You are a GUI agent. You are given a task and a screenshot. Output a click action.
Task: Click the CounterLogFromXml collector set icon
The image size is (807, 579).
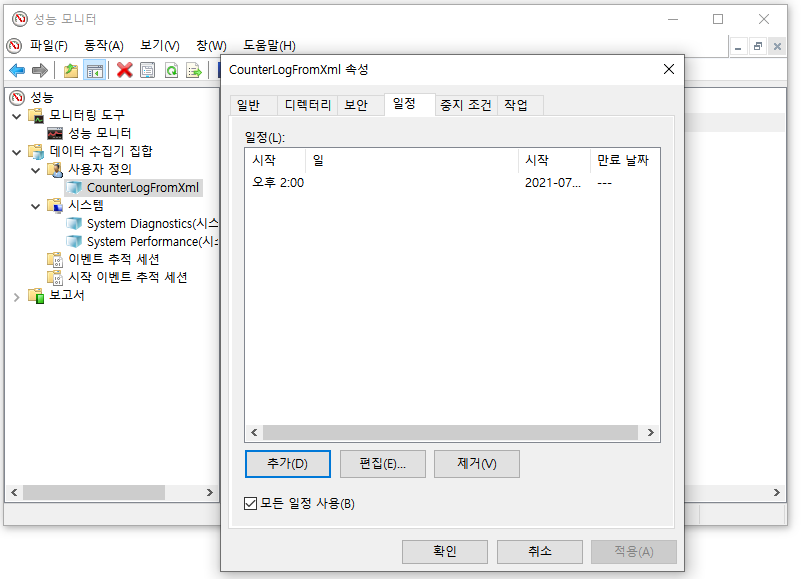pyautogui.click(x=74, y=187)
